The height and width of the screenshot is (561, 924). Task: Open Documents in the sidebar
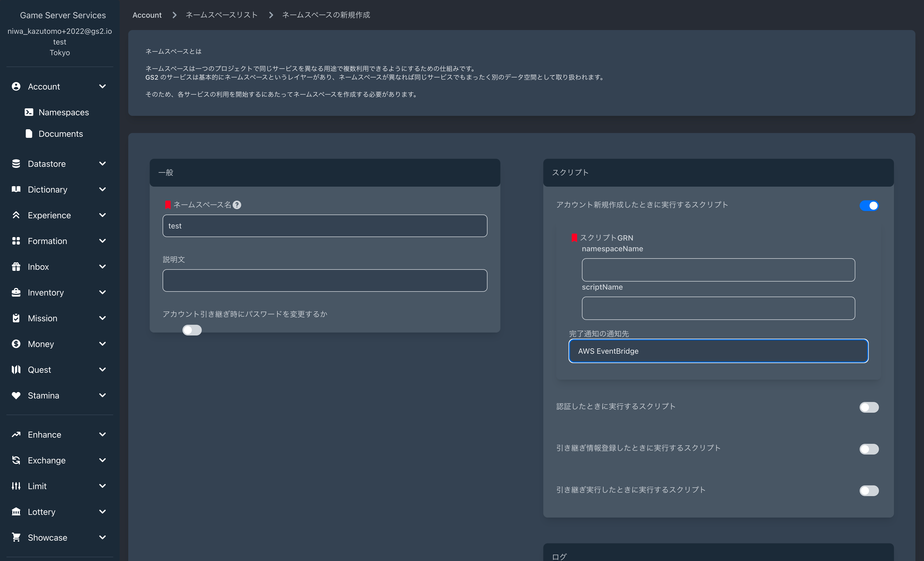point(61,134)
